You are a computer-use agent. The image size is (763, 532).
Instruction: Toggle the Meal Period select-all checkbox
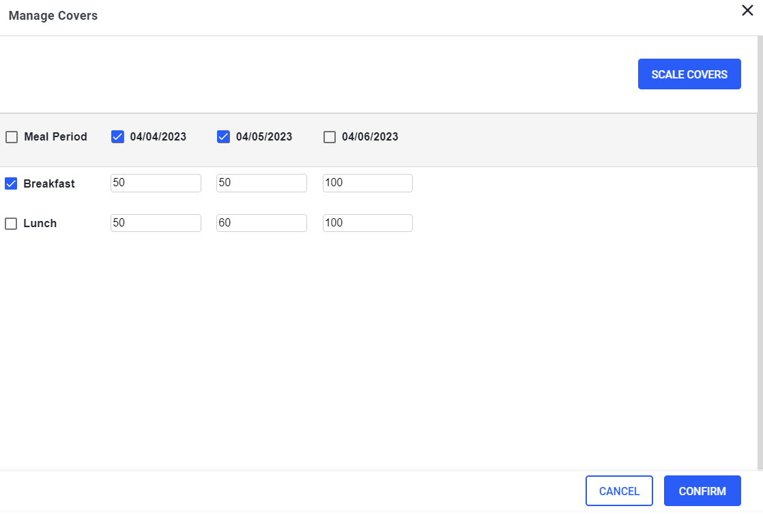point(12,137)
